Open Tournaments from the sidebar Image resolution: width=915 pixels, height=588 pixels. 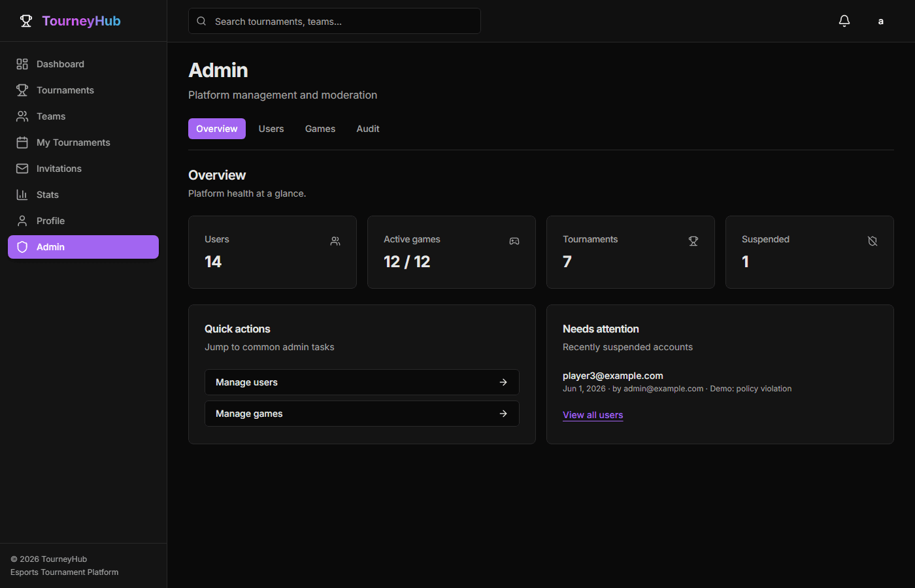(x=83, y=90)
